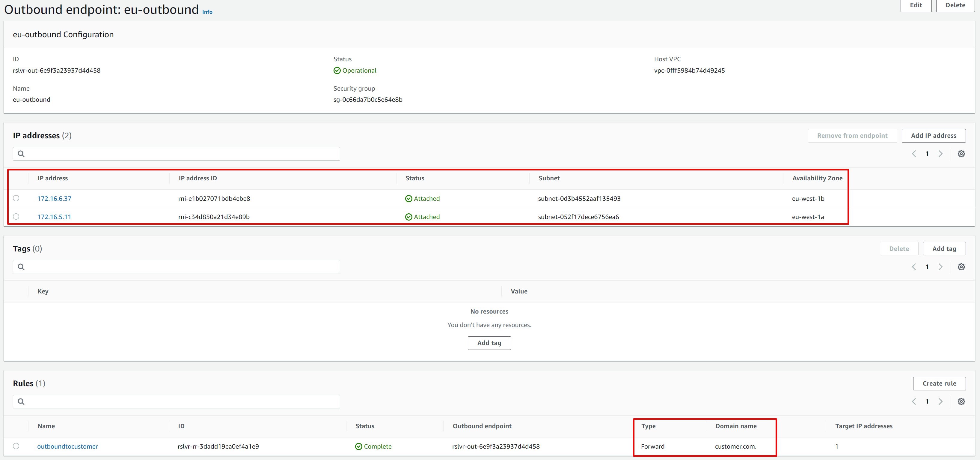Click the Operational status icon
Viewport: 980px width, 460px height.
pyautogui.click(x=336, y=70)
